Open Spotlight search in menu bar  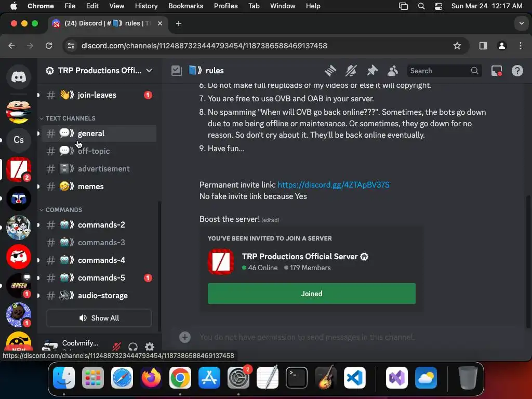tap(421, 6)
